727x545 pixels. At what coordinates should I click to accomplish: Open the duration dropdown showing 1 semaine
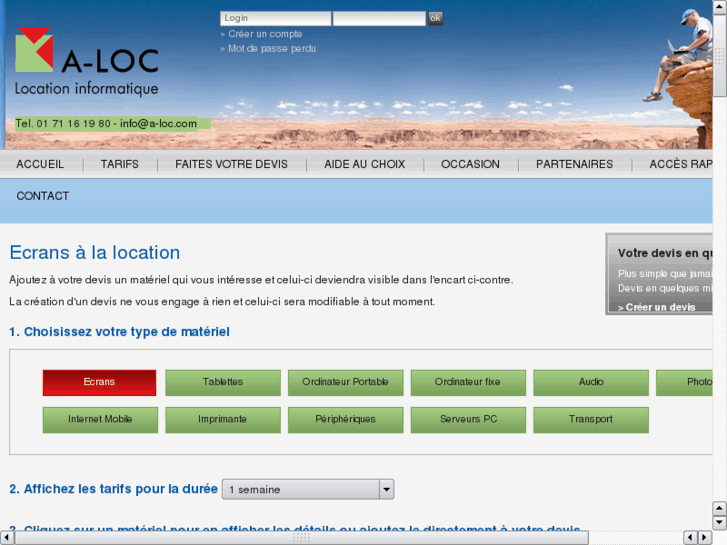point(308,489)
